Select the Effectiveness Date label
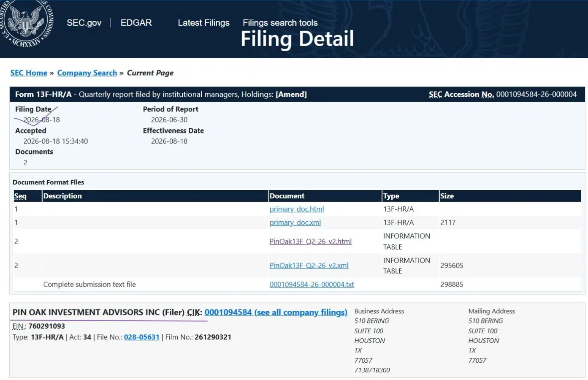Image resolution: width=588 pixels, height=380 pixels. pyautogui.click(x=173, y=130)
